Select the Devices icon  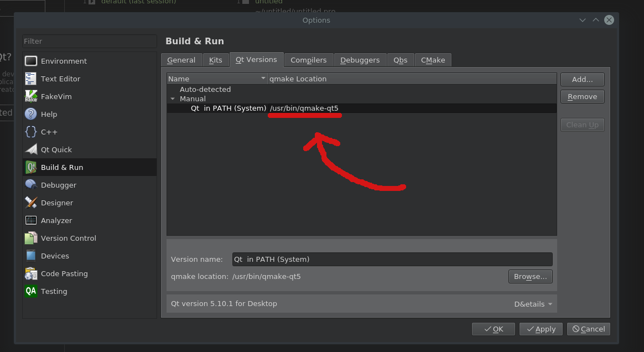tap(31, 256)
